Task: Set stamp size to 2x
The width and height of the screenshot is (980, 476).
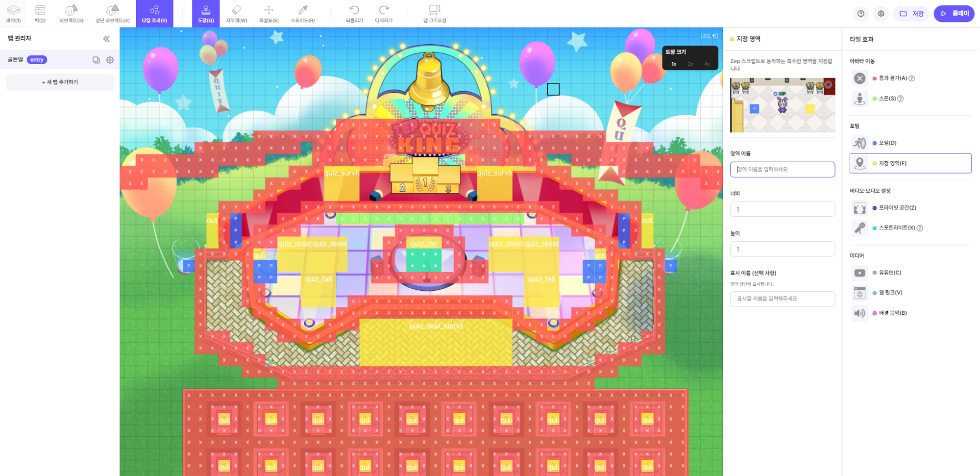Action: (690, 64)
